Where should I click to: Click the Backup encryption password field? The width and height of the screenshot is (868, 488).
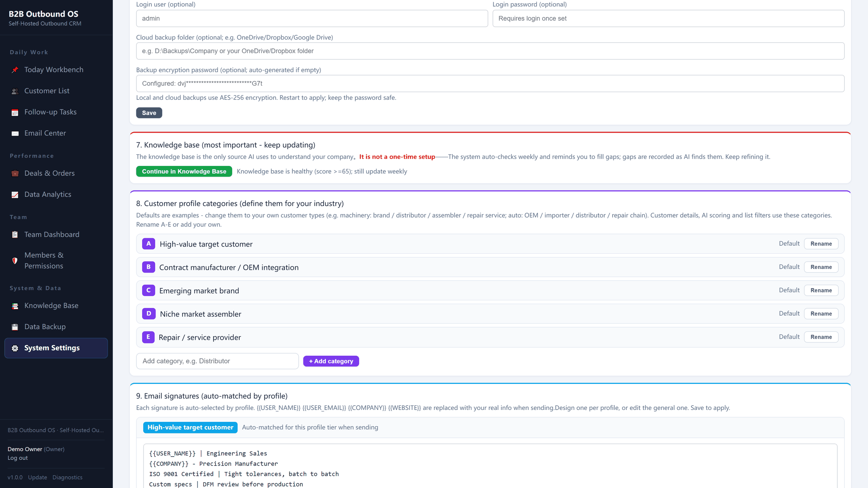490,84
